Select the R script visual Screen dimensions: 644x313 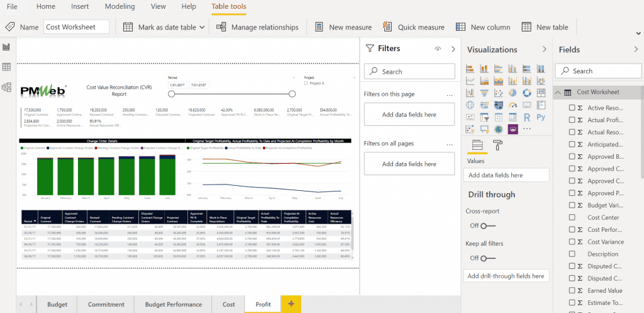[527, 118]
